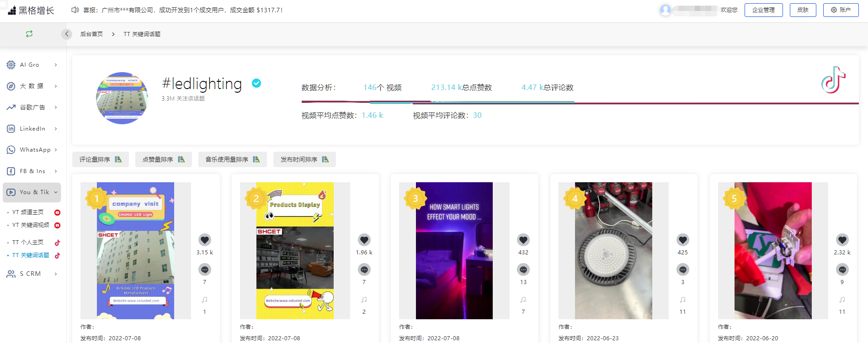
Task: Expand the WhatsApp sidebar menu
Action: (x=32, y=150)
